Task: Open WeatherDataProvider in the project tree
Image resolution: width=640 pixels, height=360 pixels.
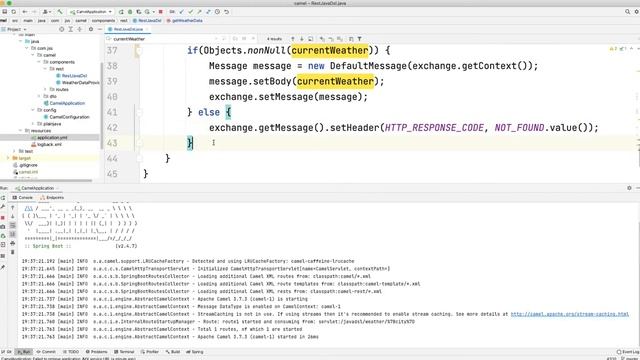Action: point(78,83)
